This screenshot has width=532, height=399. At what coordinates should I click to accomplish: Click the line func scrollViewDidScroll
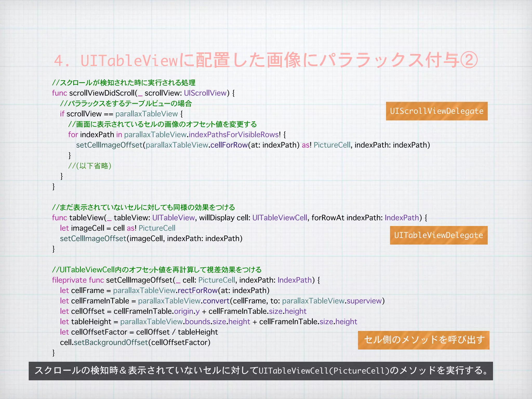[143, 93]
